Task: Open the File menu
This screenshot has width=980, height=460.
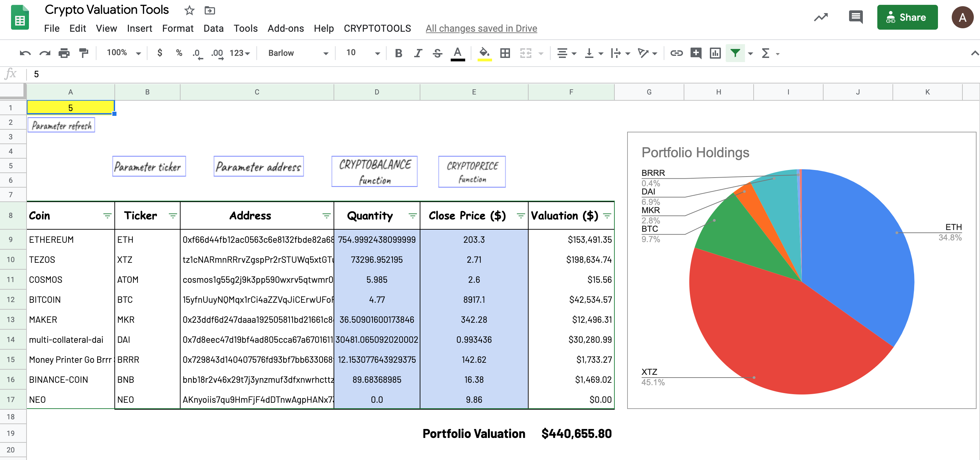Action: [x=52, y=29]
